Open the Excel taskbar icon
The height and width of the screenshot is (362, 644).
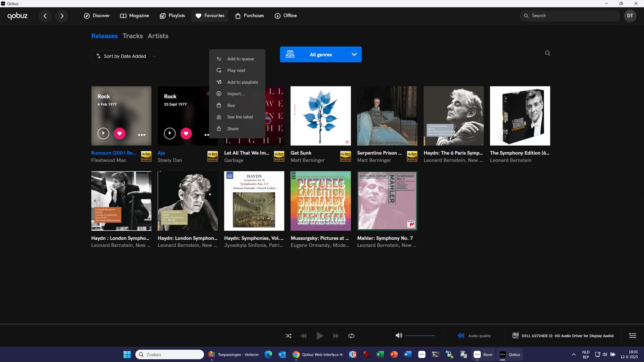click(380, 355)
